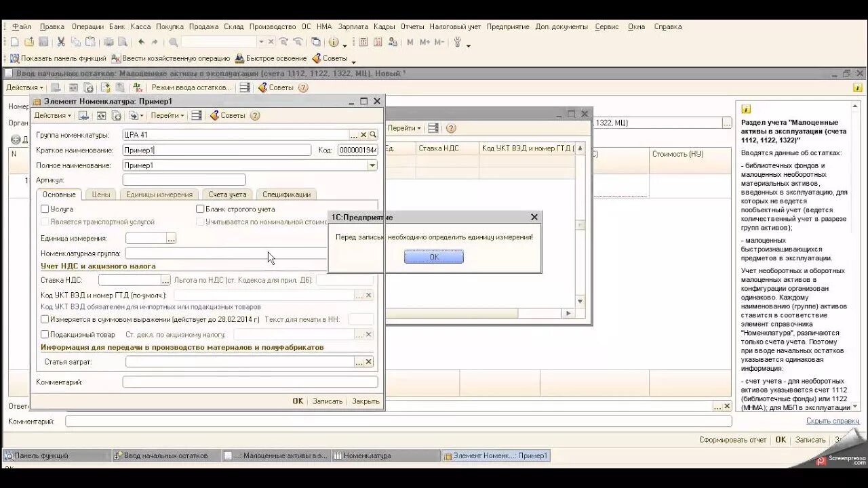
Task: Click the help question icon in document toolbar
Action: point(303,87)
